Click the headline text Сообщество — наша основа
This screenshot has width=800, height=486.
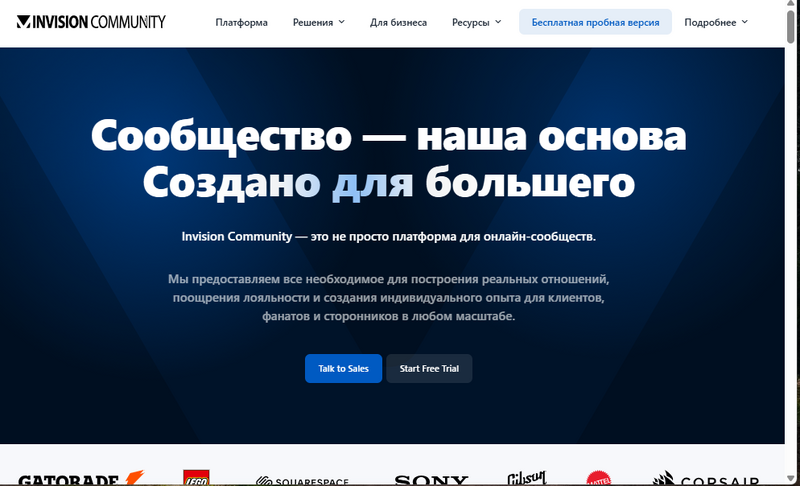[x=389, y=135]
